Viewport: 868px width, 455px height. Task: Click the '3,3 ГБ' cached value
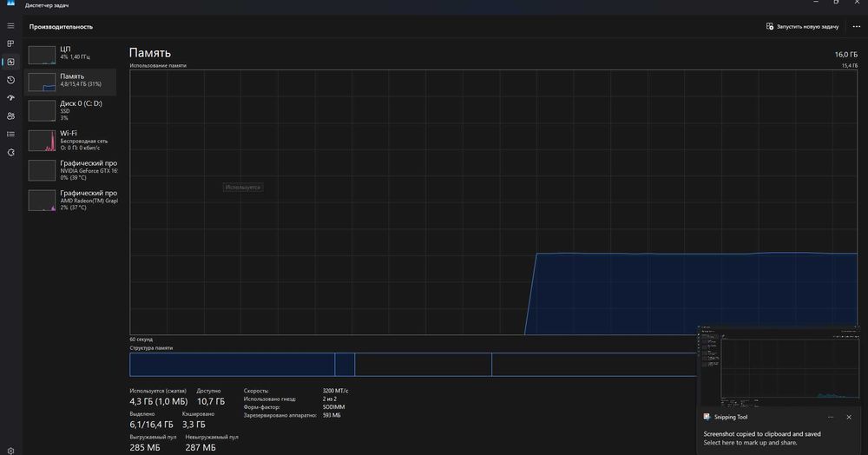[x=194, y=425]
